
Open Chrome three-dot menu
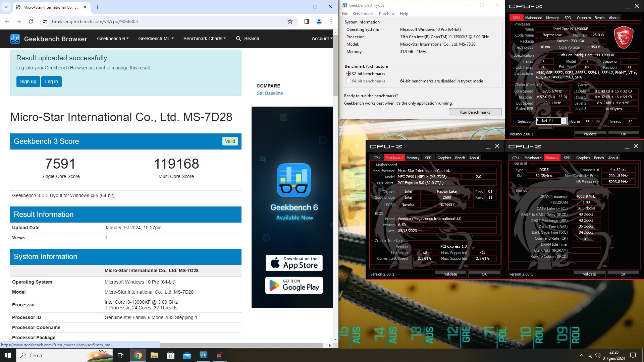[x=331, y=21]
